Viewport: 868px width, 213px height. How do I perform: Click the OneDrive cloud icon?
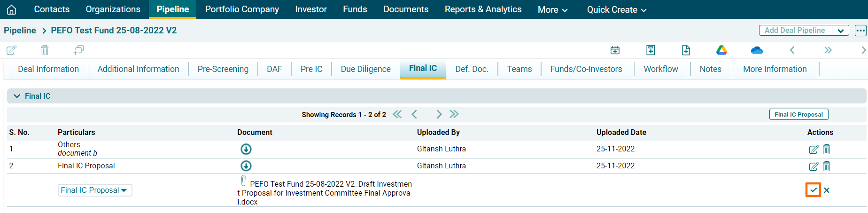(x=757, y=50)
